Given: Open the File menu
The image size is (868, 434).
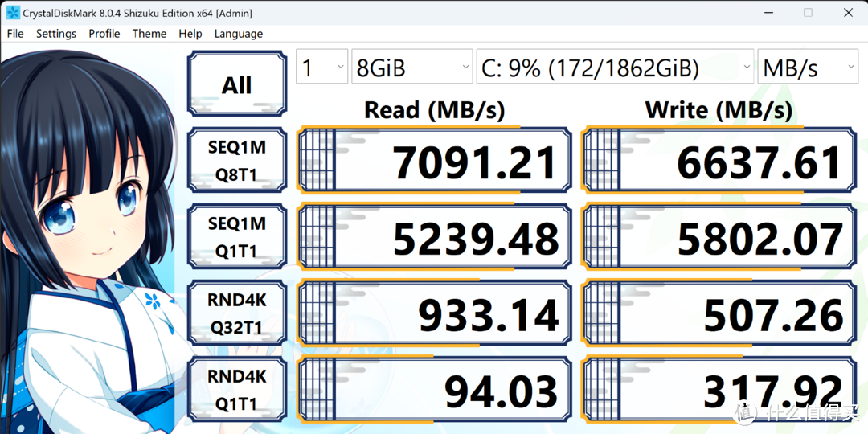Looking at the screenshot, I should point(15,34).
